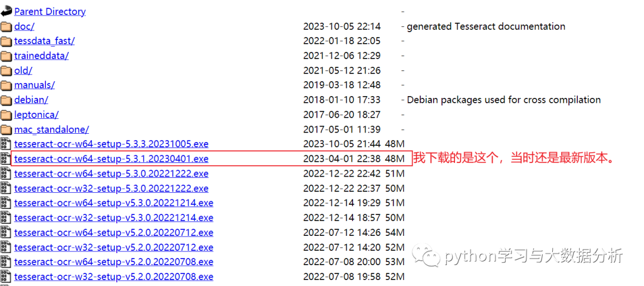This screenshot has height=286, width=644.
Task: Download tesseract-ocr-w64-setup-v5.2.0.20220712.exe
Action: (114, 232)
